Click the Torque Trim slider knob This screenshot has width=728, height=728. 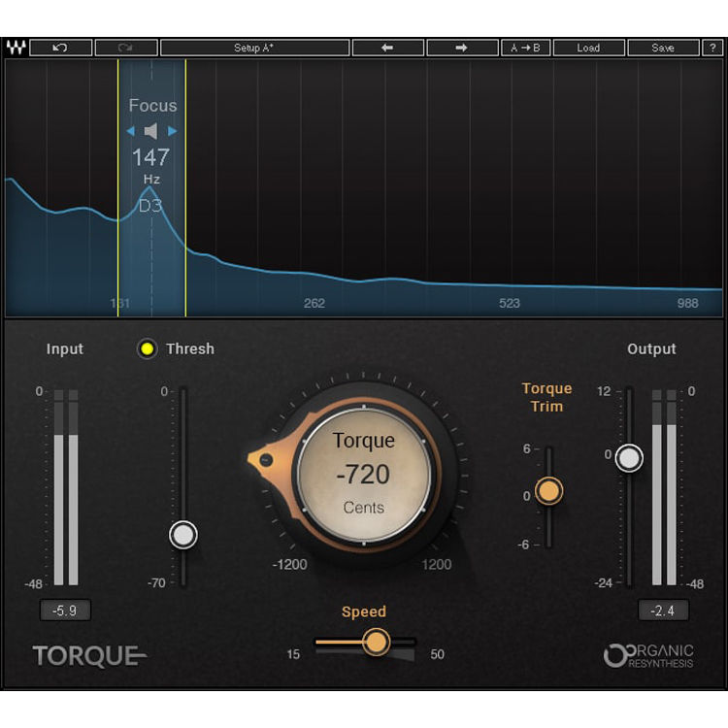(x=548, y=491)
